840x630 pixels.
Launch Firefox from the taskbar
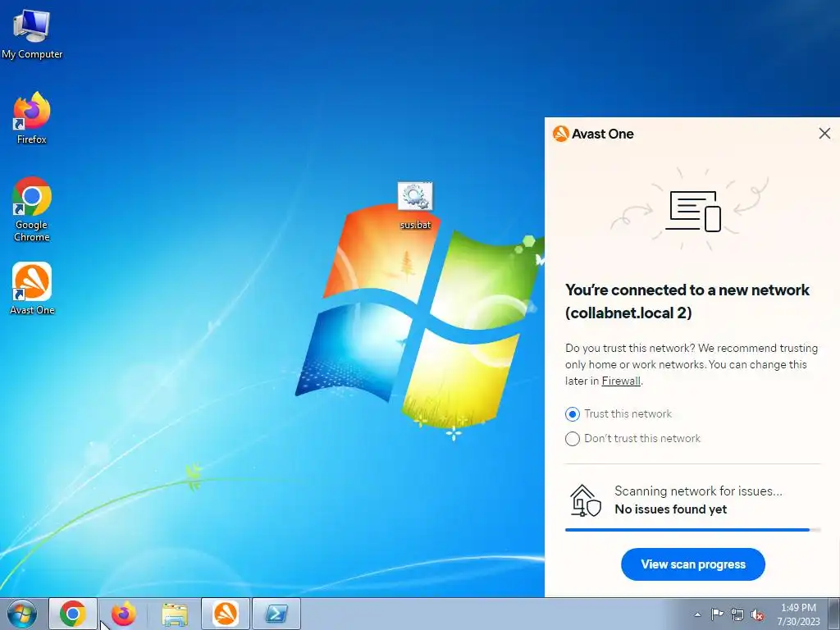pyautogui.click(x=124, y=614)
